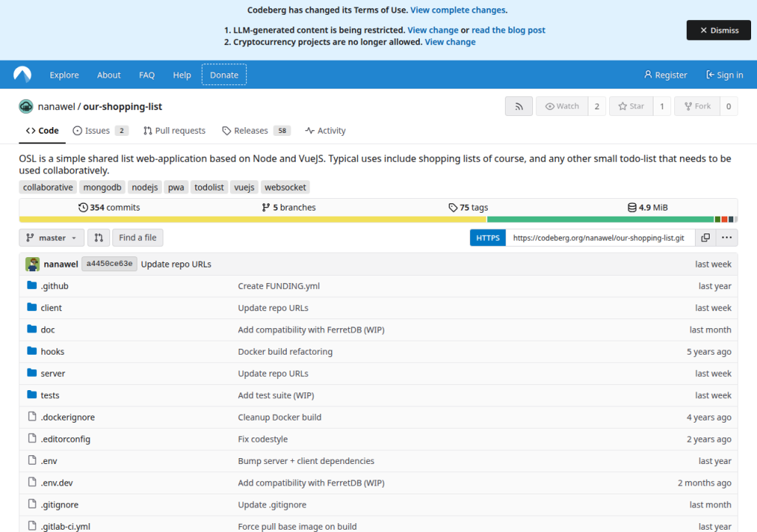Click the Codeberg mountain logo
Viewport: 757px width, 532px height.
coord(22,75)
